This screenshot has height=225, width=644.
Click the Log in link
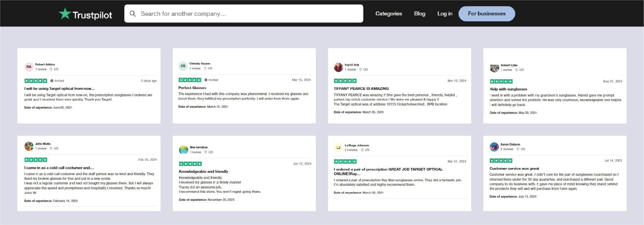444,14
